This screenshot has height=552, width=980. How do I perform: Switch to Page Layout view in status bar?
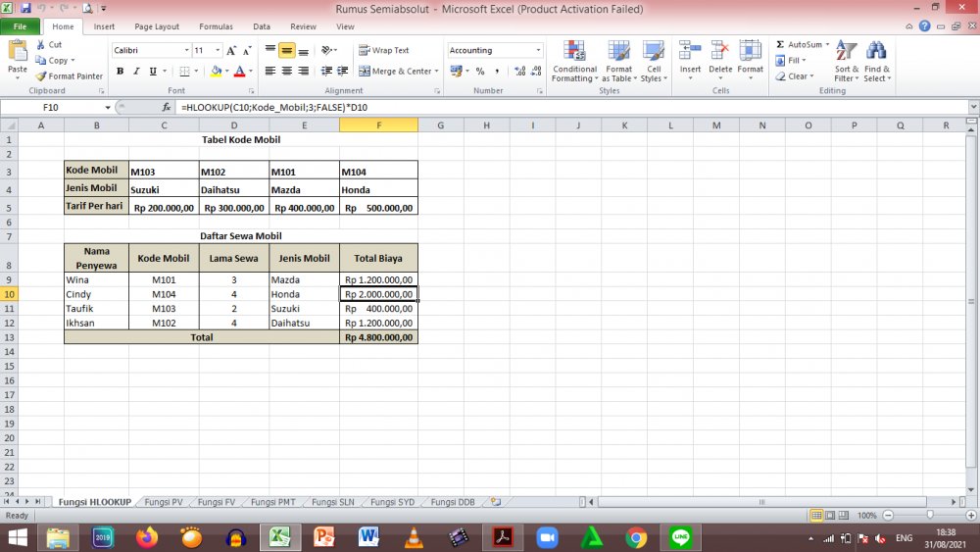(x=830, y=516)
